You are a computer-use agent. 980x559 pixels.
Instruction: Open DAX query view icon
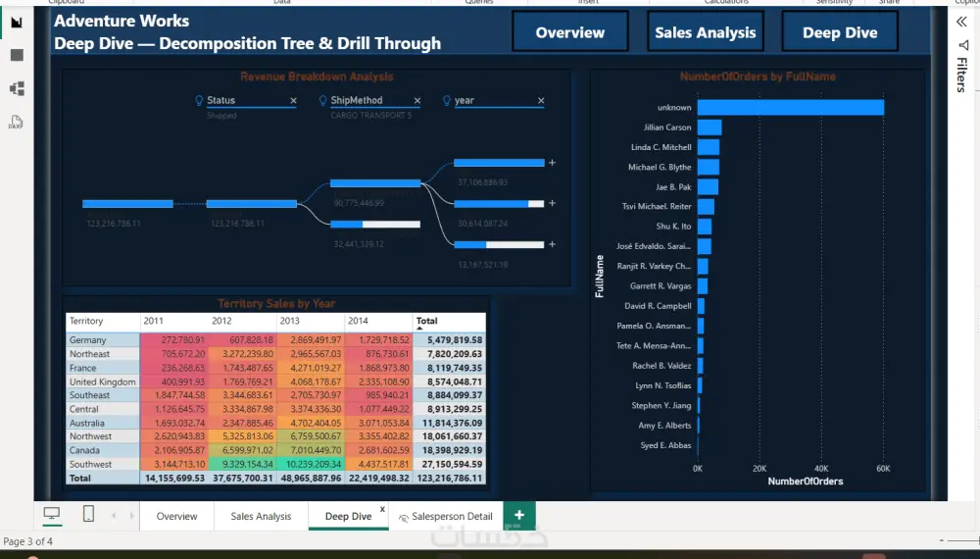tap(16, 122)
